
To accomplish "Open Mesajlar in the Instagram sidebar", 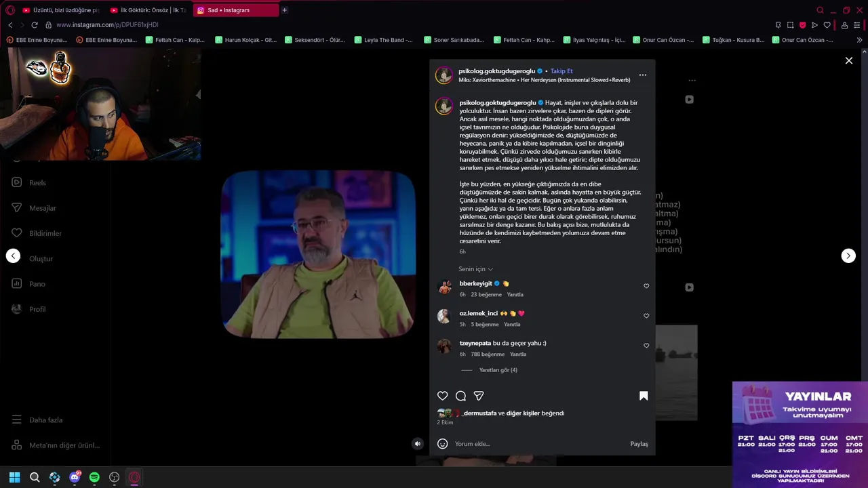I will pyautogui.click(x=34, y=208).
